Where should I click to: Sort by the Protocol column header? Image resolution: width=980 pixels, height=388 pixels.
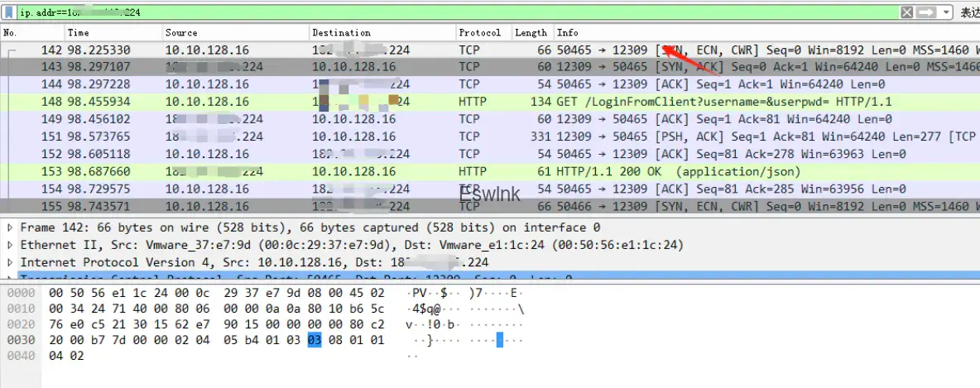click(x=479, y=32)
